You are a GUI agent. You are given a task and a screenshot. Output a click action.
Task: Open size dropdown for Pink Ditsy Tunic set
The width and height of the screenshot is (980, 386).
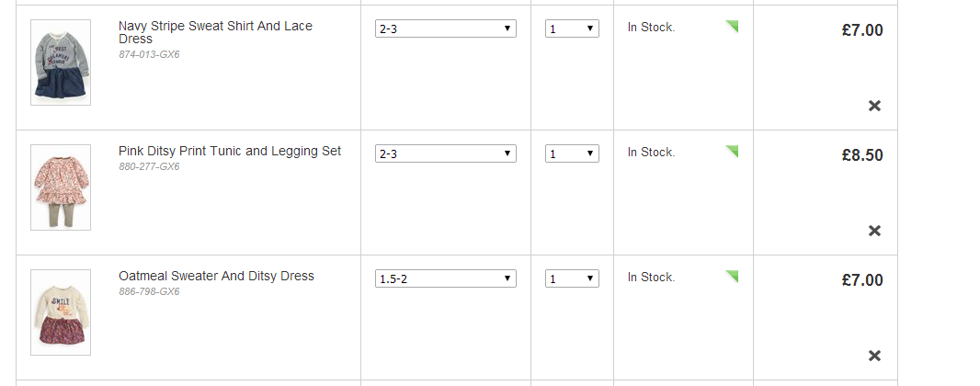point(445,154)
